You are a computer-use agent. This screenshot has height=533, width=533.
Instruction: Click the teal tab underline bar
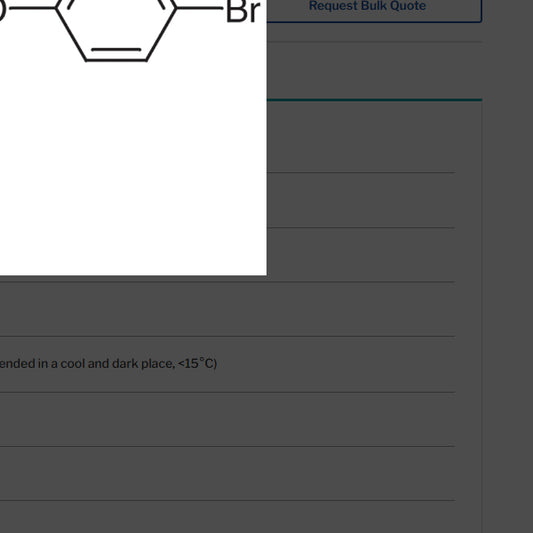(374, 100)
